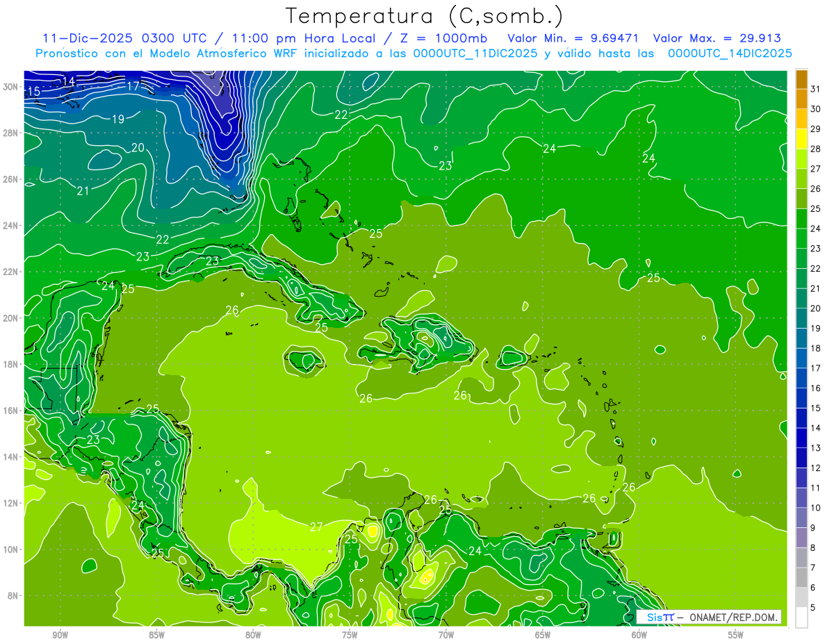Screen dimensions: 834x644
Task: Click the "28N" latitude axis label
Action: [10, 133]
